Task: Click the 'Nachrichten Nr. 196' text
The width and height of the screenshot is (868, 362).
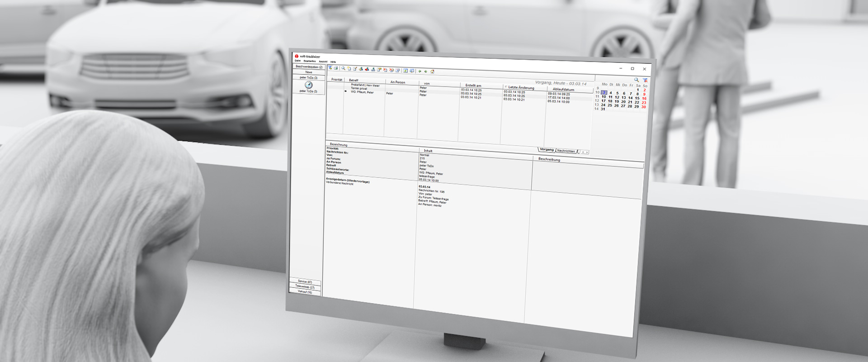Action: tap(431, 191)
